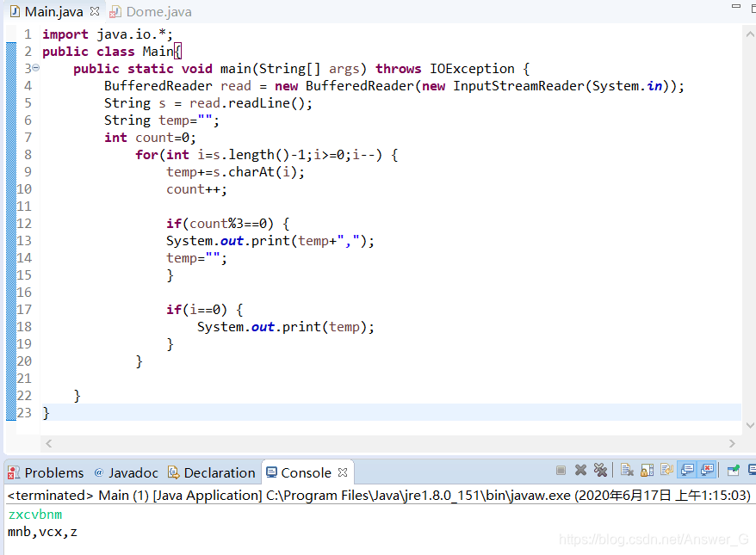This screenshot has height=555, width=756.
Task: Click 'if(count%3==0) {' on line 12
Action: [227, 224]
